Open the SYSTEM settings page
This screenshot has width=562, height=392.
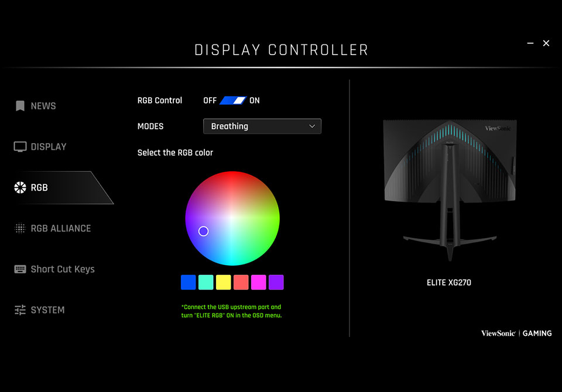click(47, 310)
